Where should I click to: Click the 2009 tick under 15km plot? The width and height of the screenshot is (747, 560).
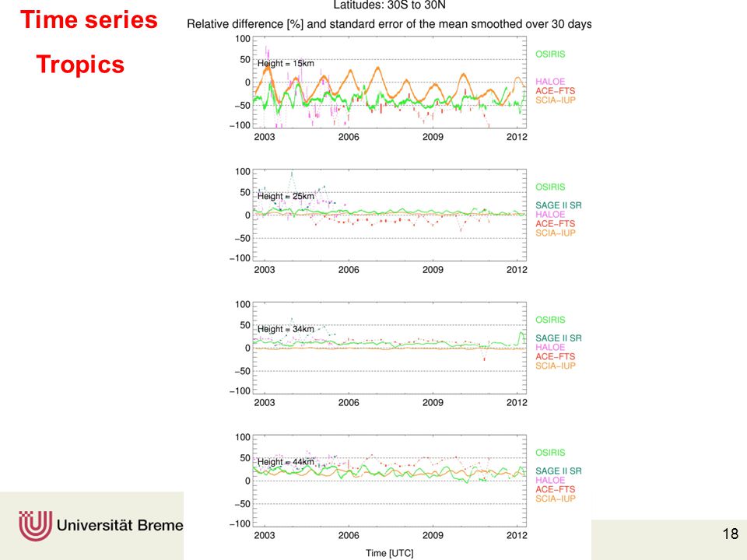tap(433, 137)
